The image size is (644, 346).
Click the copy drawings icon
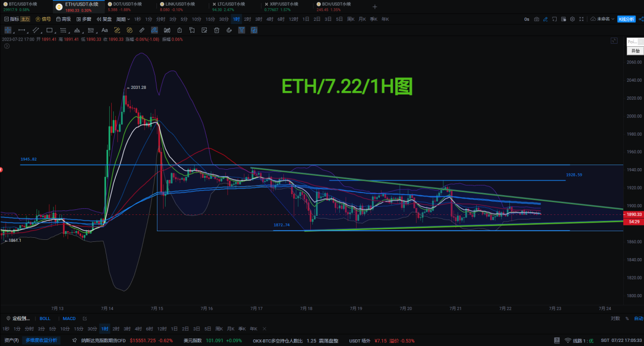click(192, 30)
